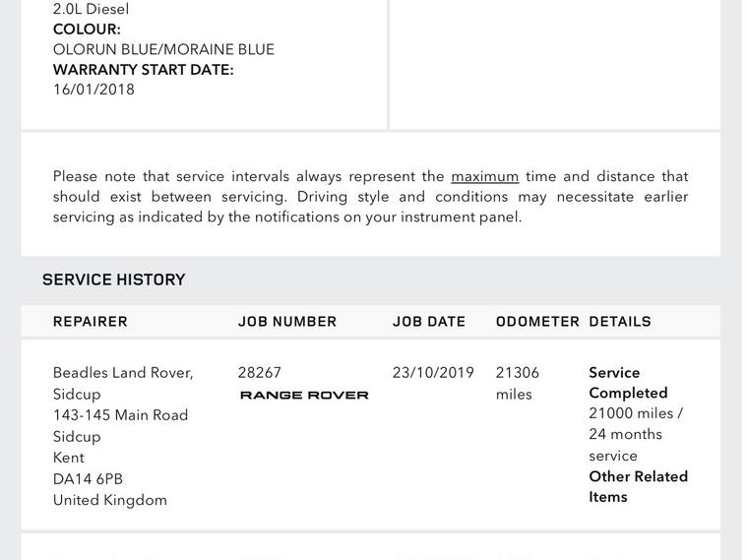Click the JOB NUMBER column header

click(x=287, y=322)
